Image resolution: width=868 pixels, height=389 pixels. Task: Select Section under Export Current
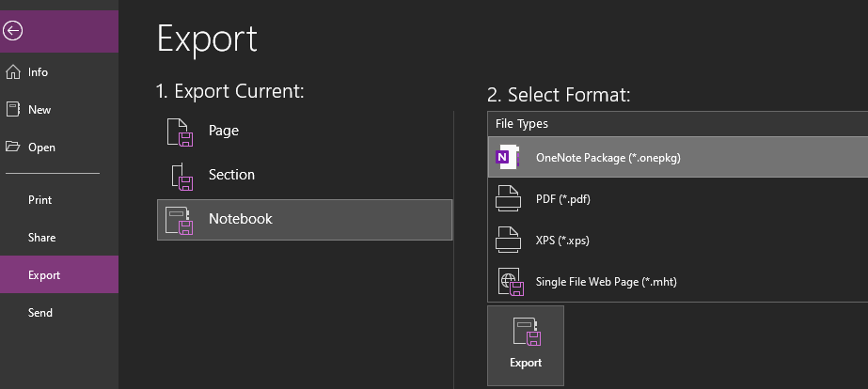pos(231,175)
